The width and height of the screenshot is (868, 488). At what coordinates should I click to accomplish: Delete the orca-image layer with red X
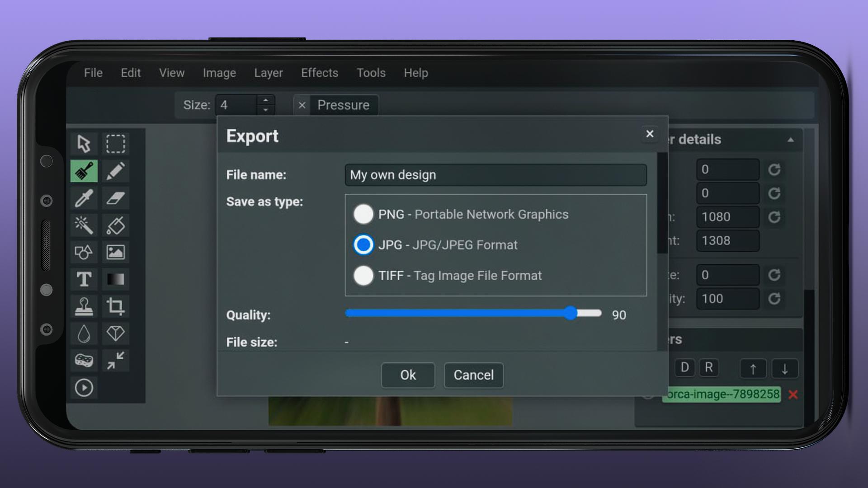(x=793, y=394)
